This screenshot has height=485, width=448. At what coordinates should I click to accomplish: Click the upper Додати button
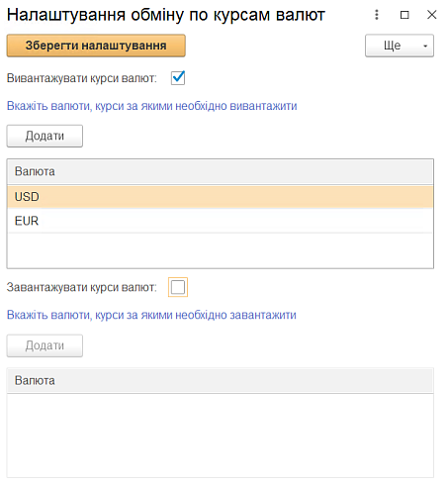pos(45,136)
